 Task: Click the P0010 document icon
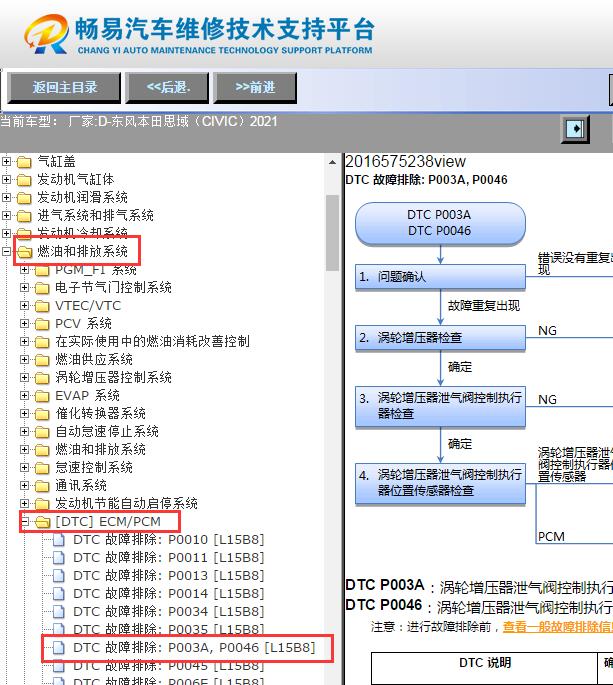click(59, 540)
